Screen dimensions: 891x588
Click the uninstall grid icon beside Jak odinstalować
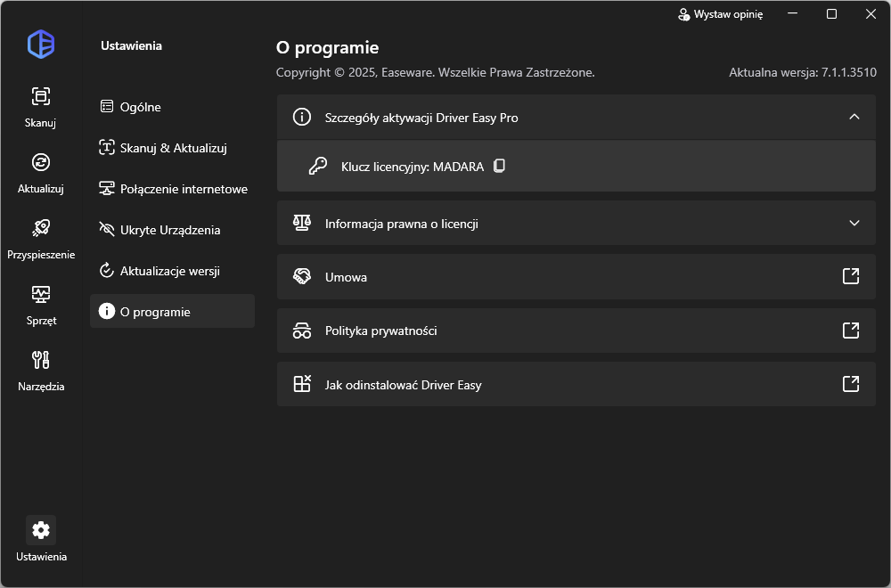click(302, 384)
